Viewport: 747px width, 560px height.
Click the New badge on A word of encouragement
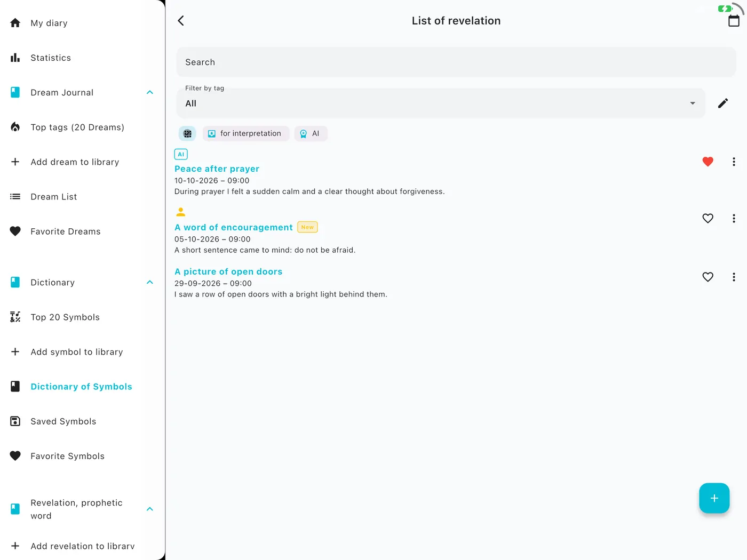[307, 227]
